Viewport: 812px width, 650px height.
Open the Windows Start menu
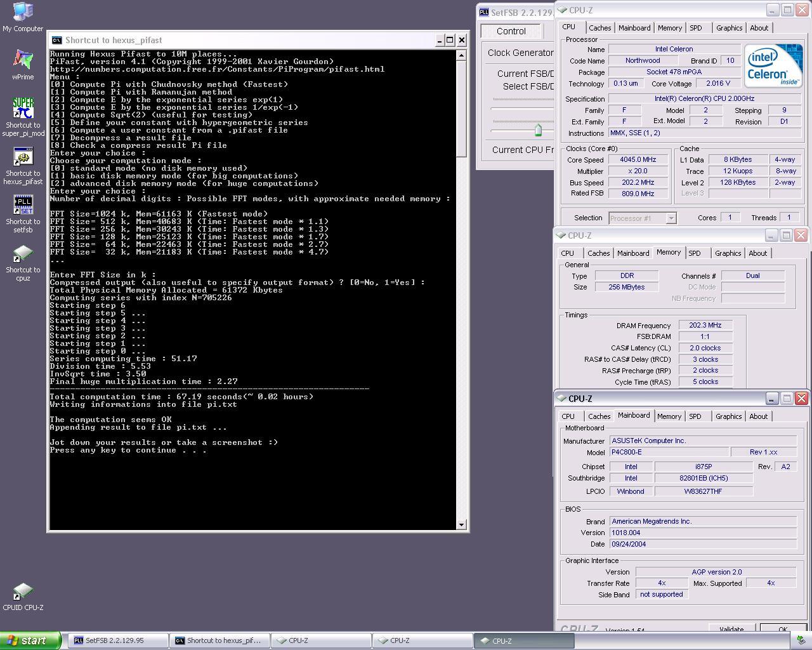30,640
